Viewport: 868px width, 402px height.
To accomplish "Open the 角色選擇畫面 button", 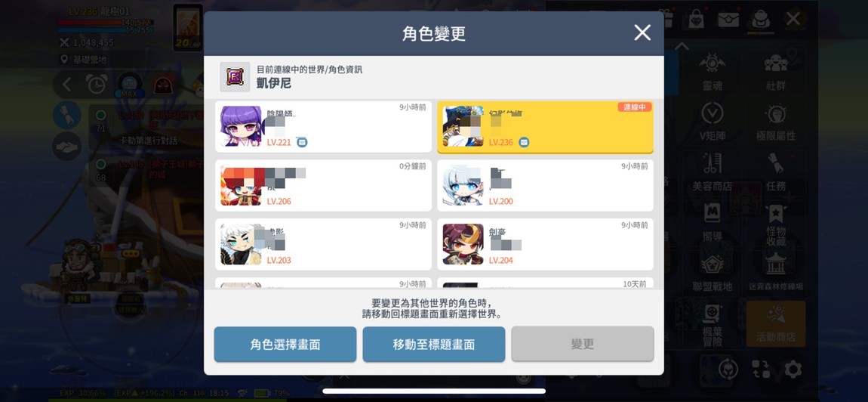I will coord(285,345).
